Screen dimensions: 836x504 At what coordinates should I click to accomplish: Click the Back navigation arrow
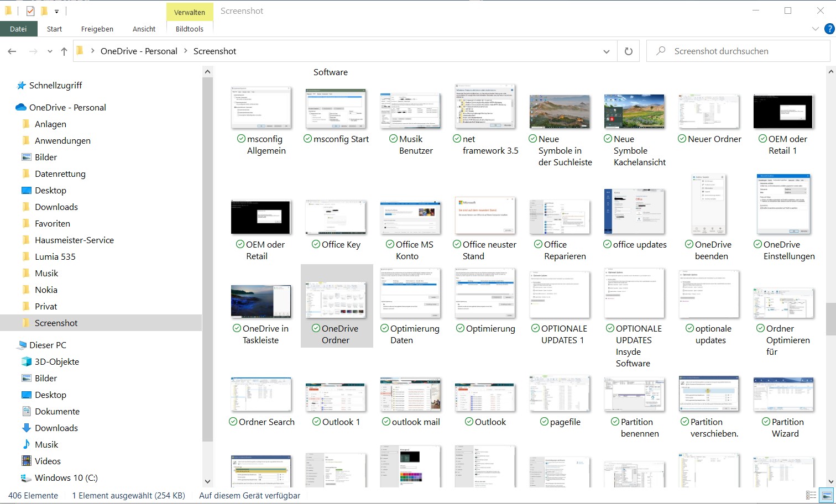12,51
